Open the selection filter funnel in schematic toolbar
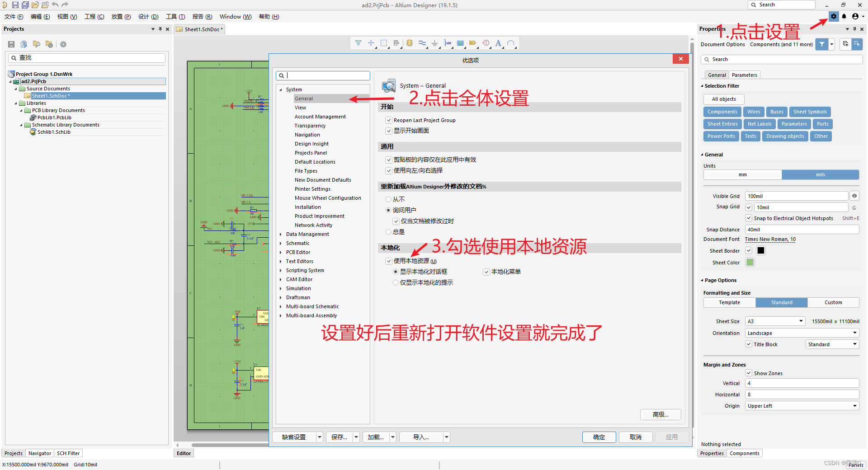This screenshot has width=868, height=470. 359,43
